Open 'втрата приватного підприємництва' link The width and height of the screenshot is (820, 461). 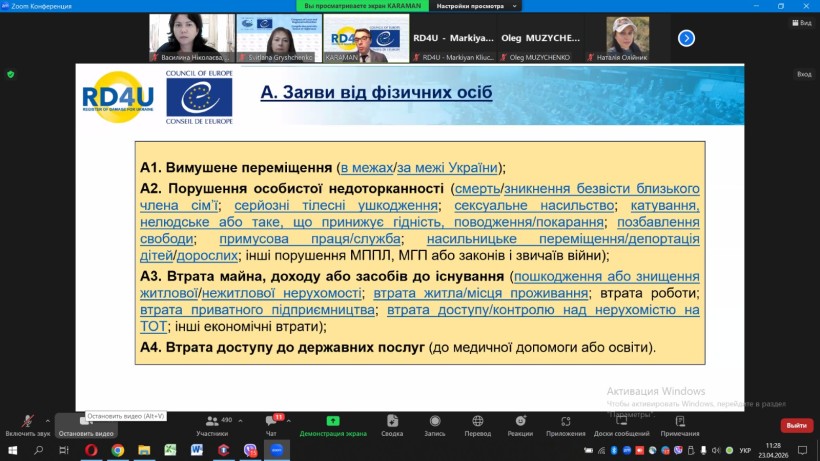pyautogui.click(x=257, y=310)
